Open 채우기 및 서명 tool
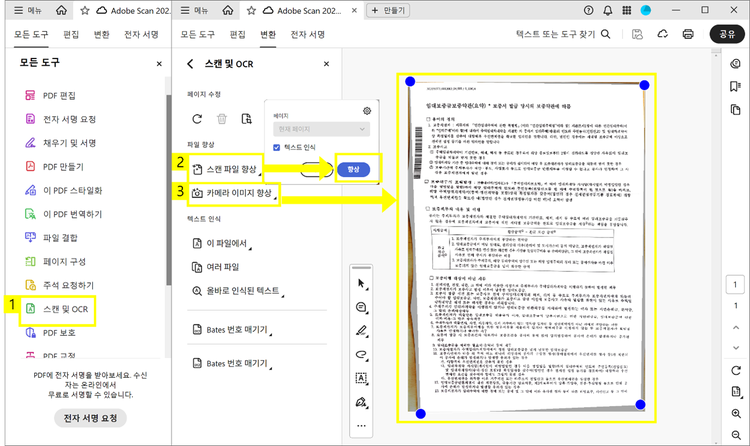This screenshot has height=446, width=750. (x=60, y=143)
